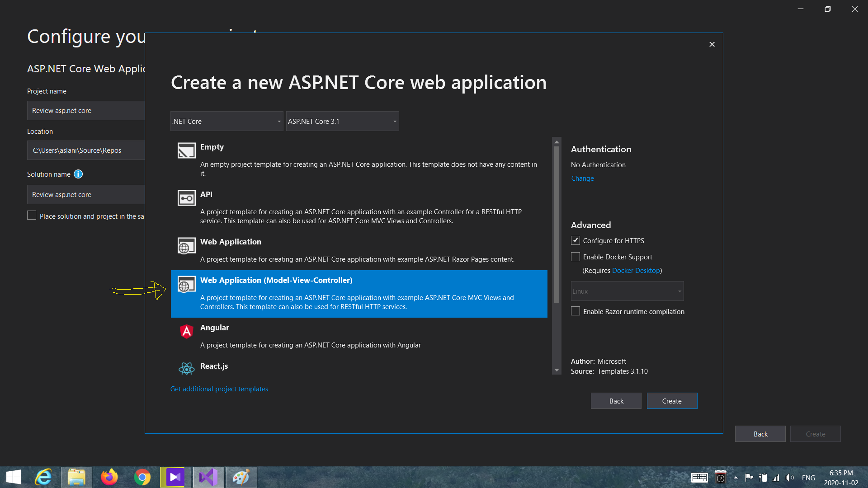The height and width of the screenshot is (488, 868).
Task: Open the .NET Core framework dropdown
Action: click(226, 121)
